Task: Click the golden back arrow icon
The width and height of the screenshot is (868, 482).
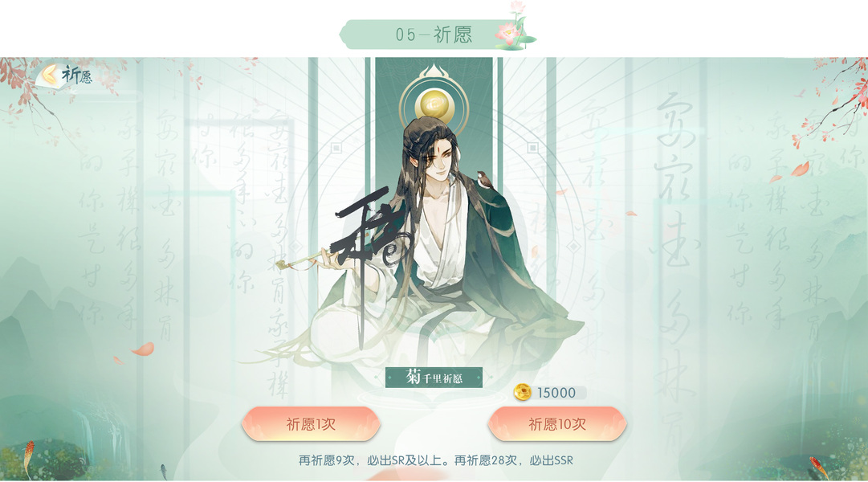Action: tap(49, 74)
